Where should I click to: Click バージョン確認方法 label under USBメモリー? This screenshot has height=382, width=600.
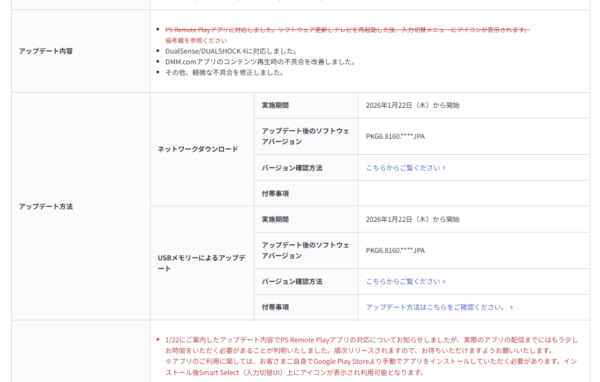coord(292,281)
